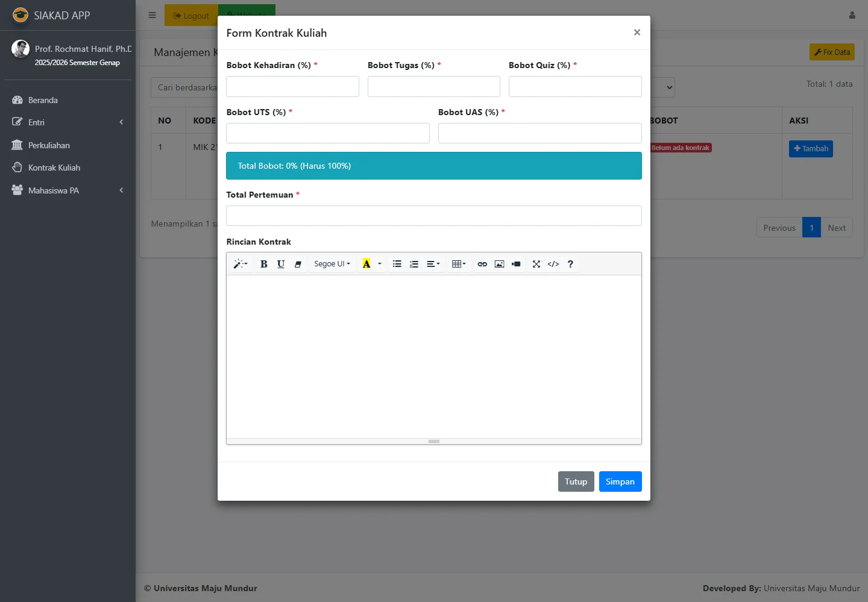Screen dimensions: 868x602
Task: Open the code view of the editor
Action: [x=553, y=264]
